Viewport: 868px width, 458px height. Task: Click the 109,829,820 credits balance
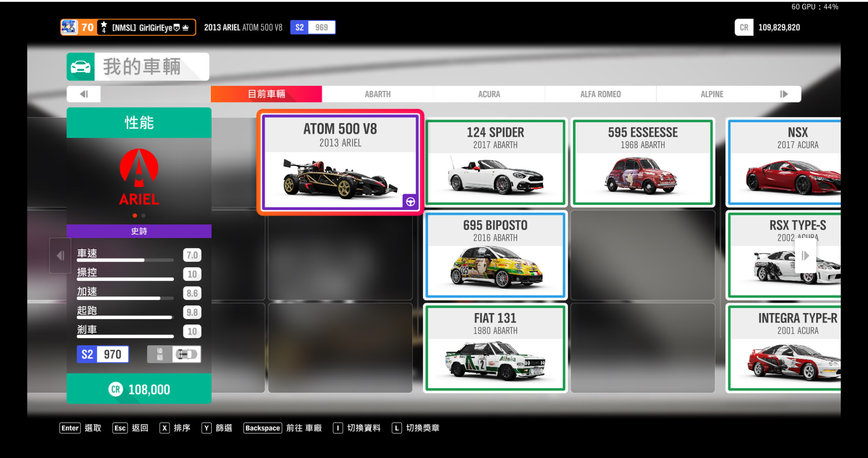[x=779, y=27]
